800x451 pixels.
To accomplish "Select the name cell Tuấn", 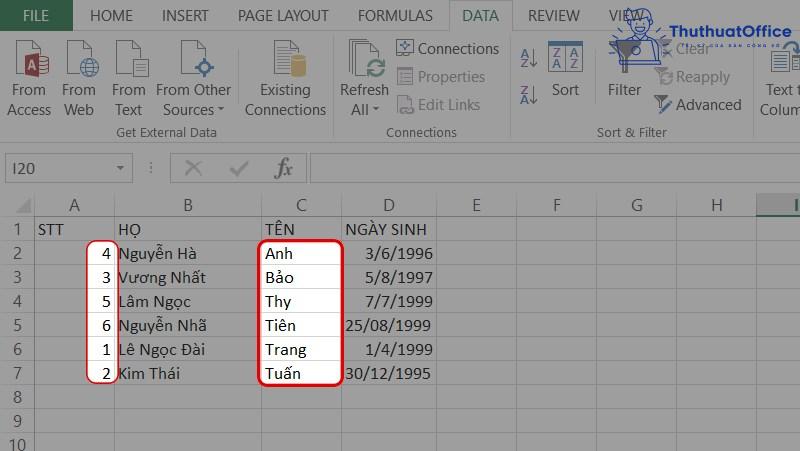I will pos(302,373).
